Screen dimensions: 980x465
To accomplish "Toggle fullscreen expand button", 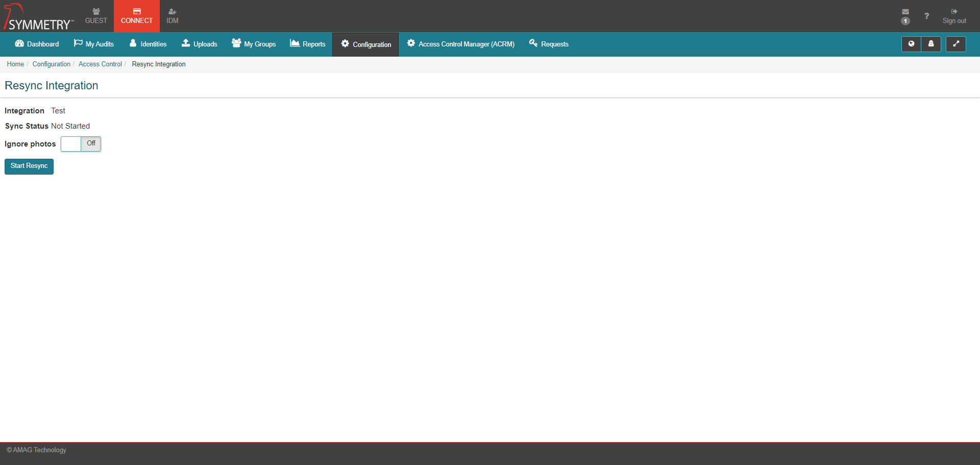I will click(956, 44).
